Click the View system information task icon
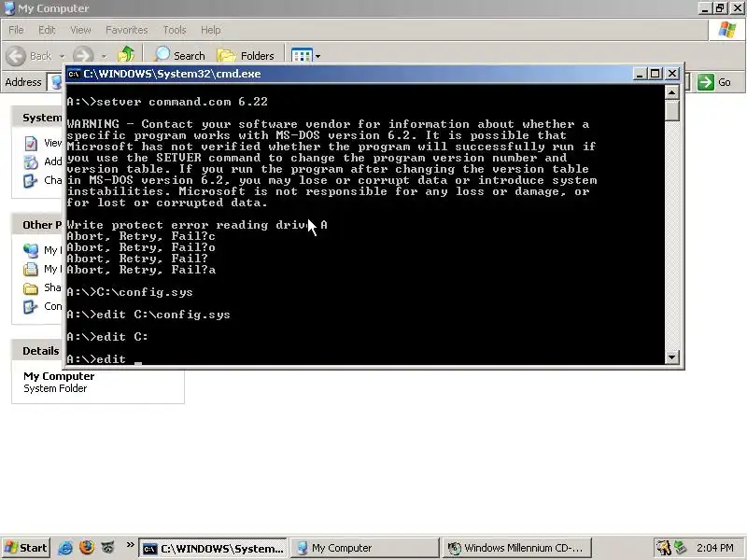747x560 pixels. pyautogui.click(x=31, y=144)
